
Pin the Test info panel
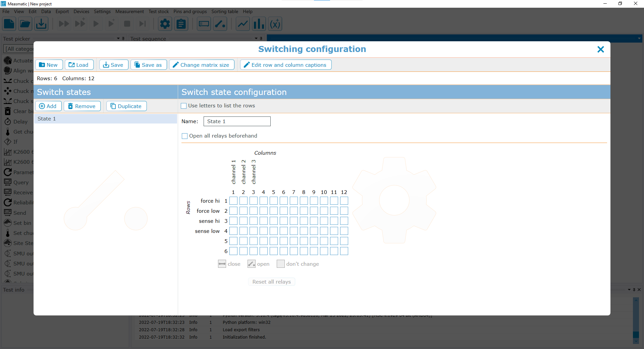634,290
